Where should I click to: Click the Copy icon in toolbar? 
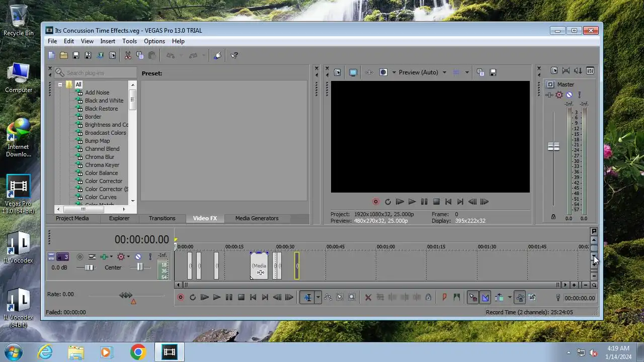140,55
